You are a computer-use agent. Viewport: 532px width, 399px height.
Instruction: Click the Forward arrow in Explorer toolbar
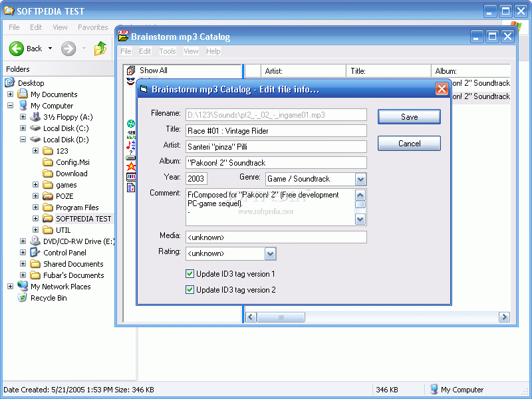68,49
